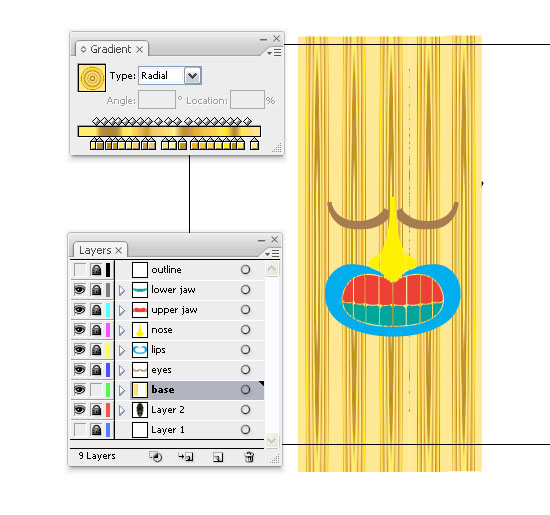Click the target circle of lips layer

pos(246,349)
